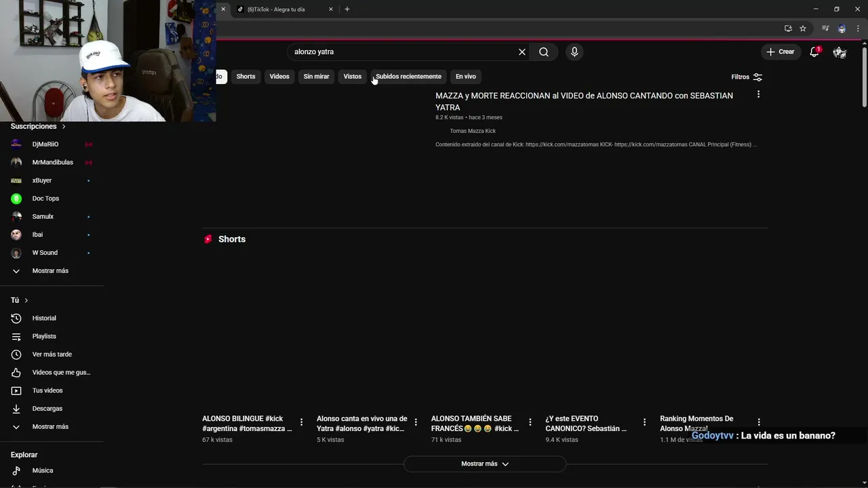Viewport: 868px width, 488px height.
Task: Open ALONSO BILINGUE short title
Action: [x=247, y=424]
